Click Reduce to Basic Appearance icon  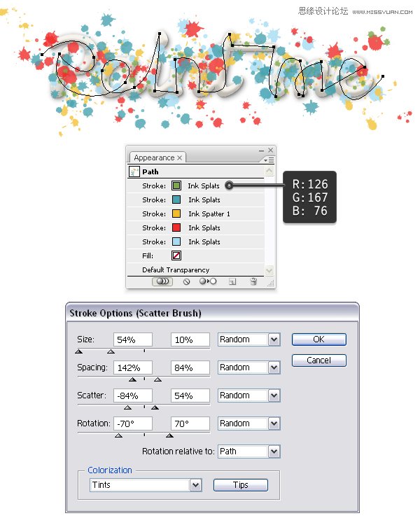pos(208,281)
